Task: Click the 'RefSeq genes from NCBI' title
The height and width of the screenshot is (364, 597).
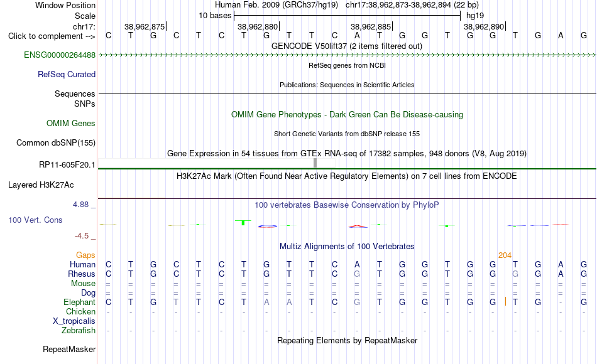Action: [347, 65]
